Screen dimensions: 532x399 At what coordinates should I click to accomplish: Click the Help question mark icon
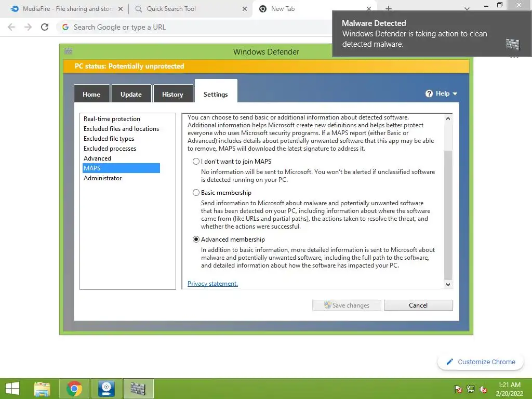click(x=429, y=94)
